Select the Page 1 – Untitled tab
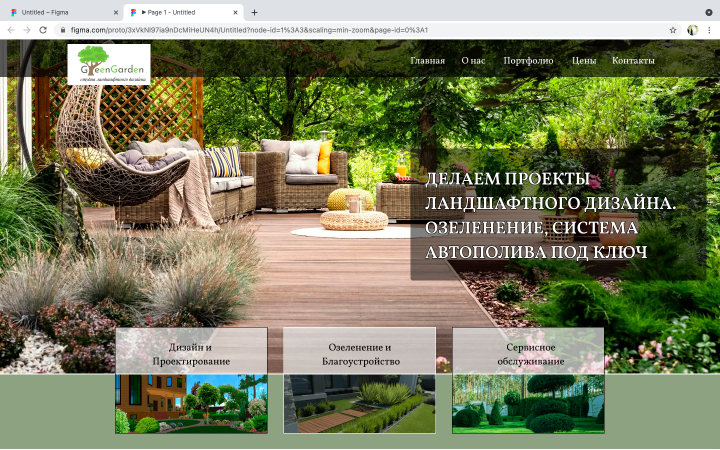The height and width of the screenshot is (450, 720). [x=183, y=12]
